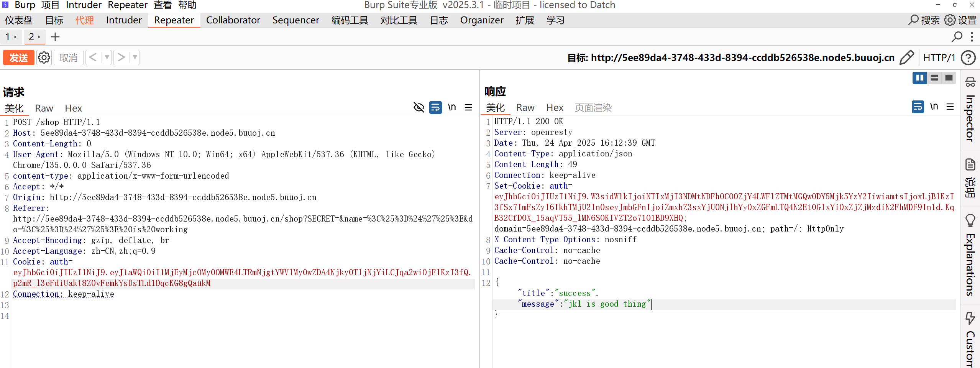Select the tabbed single-pane layout icon
980x368 pixels.
click(949, 78)
